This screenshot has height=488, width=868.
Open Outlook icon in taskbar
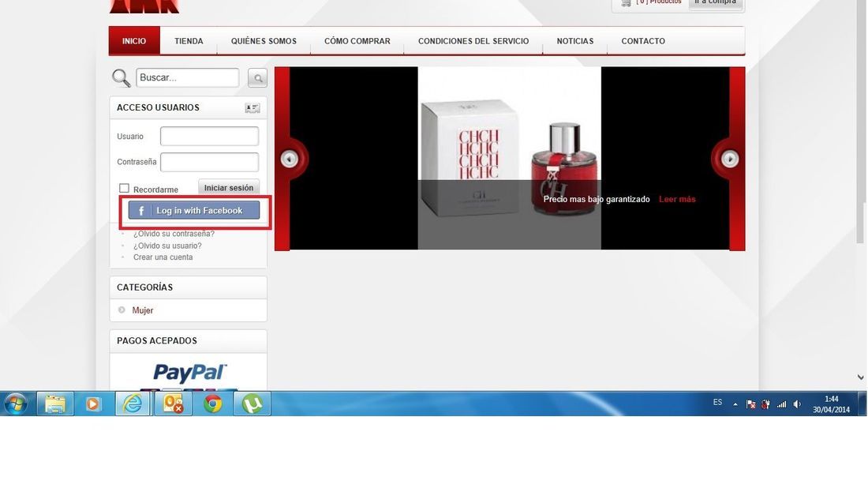(174, 404)
